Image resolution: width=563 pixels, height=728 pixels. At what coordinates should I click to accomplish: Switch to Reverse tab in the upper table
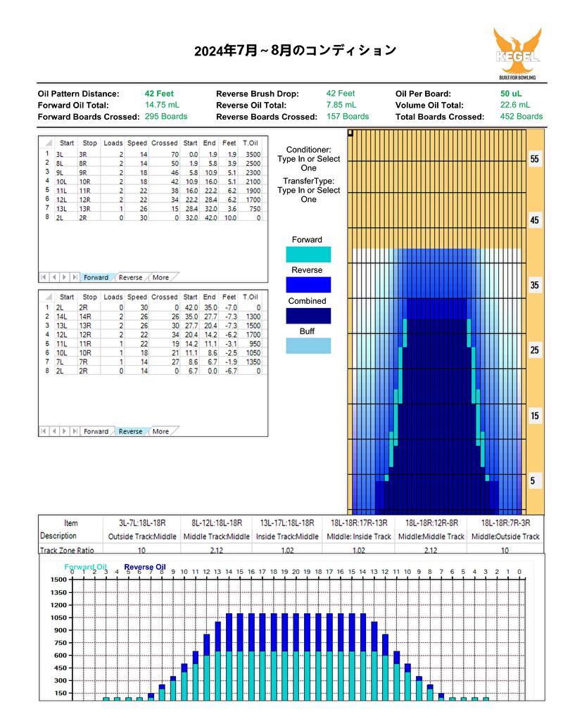(x=130, y=277)
